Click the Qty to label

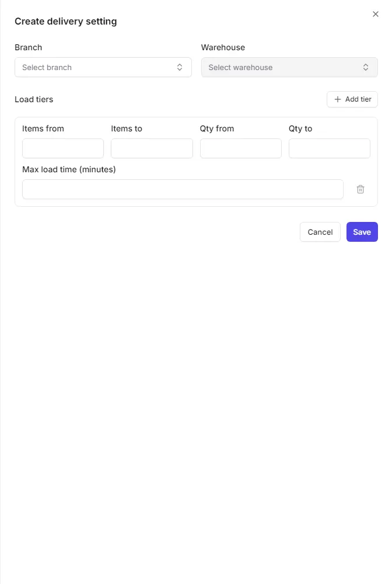[x=300, y=128]
